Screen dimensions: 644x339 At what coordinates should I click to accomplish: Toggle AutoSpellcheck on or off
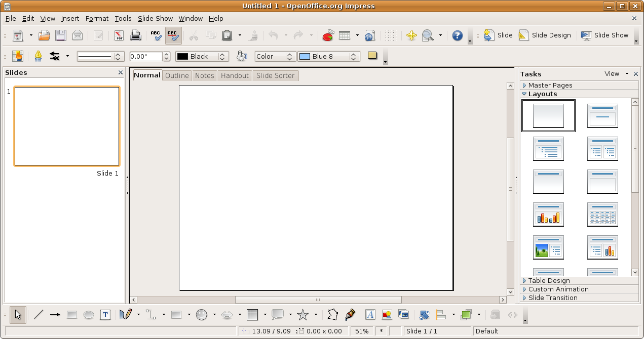coord(173,35)
